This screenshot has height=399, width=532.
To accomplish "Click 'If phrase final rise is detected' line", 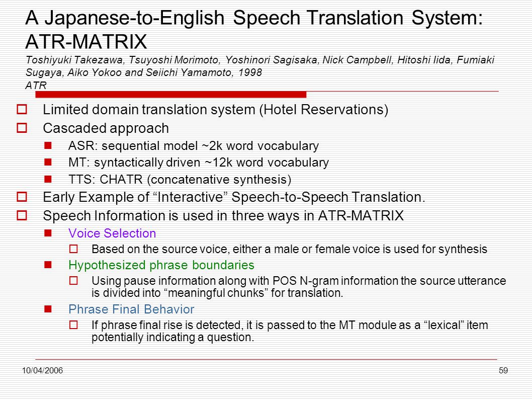I will point(290,326).
